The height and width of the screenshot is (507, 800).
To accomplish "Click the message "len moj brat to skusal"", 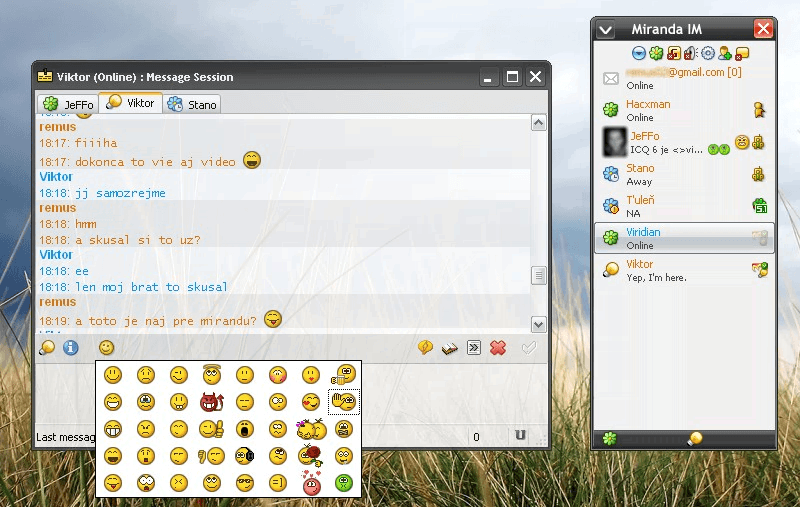I will 151,287.
